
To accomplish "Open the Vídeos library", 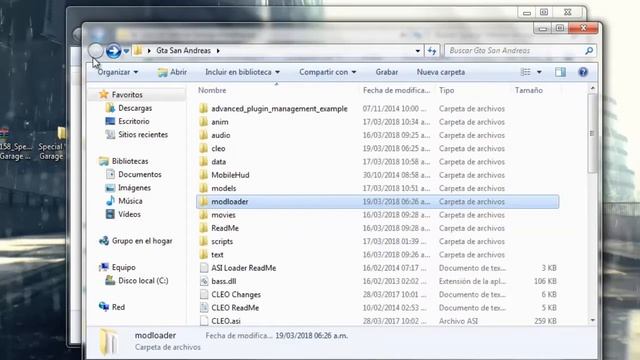I will (129, 214).
